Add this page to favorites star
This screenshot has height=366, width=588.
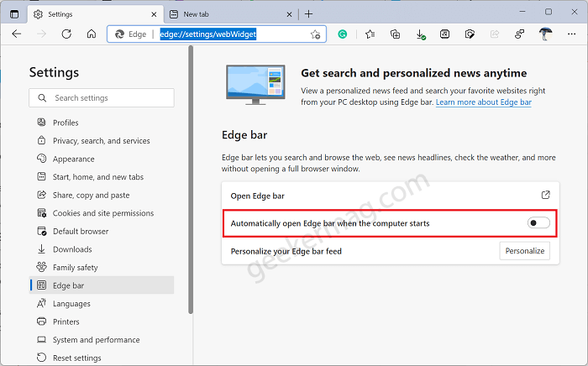point(315,34)
